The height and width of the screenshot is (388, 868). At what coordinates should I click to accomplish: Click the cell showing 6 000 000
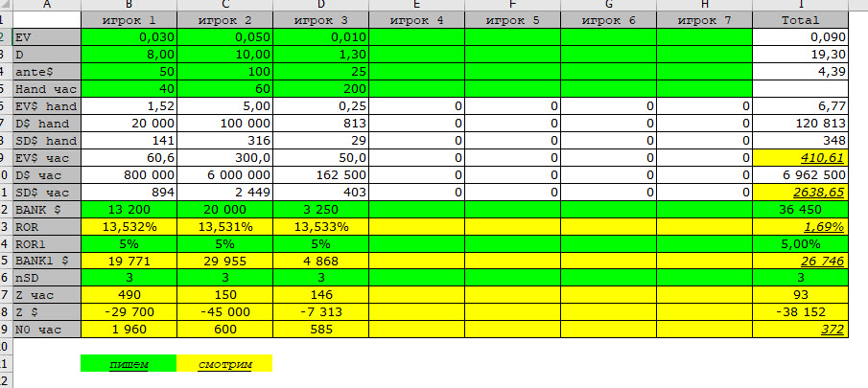coord(224,174)
